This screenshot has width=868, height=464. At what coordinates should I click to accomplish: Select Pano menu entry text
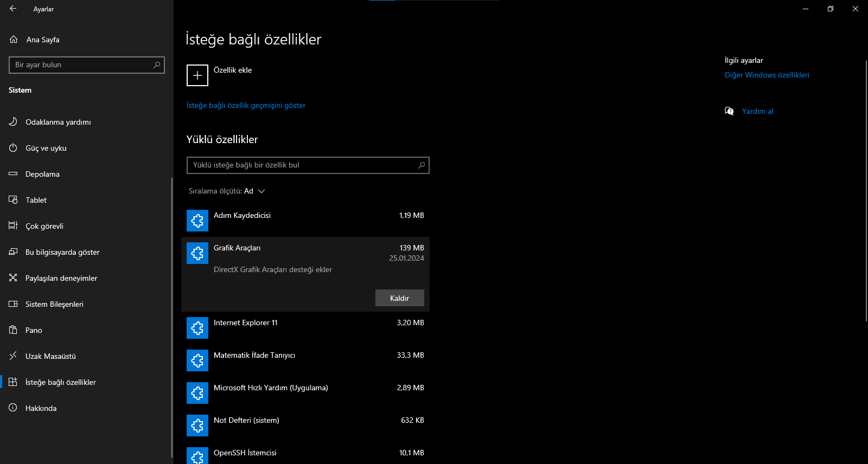[34, 330]
